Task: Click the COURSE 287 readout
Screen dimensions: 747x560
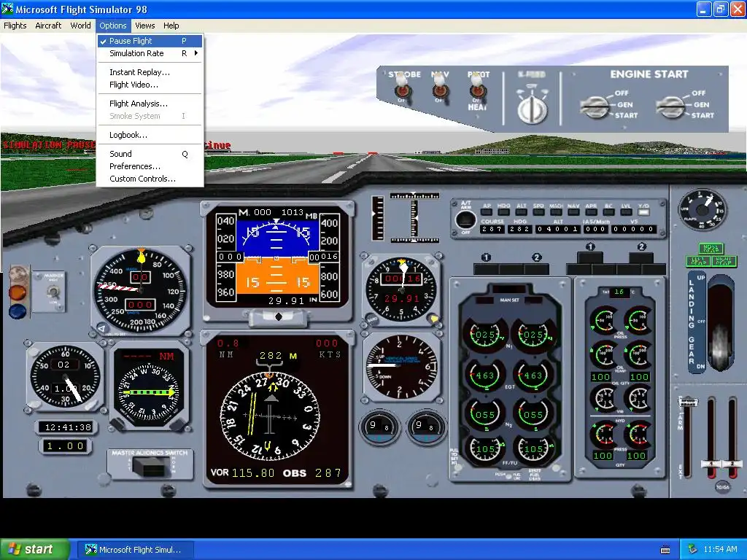Action: coord(492,229)
